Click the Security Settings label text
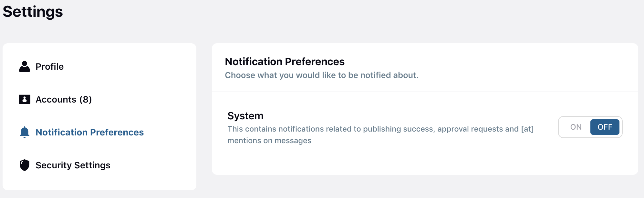 tap(73, 165)
